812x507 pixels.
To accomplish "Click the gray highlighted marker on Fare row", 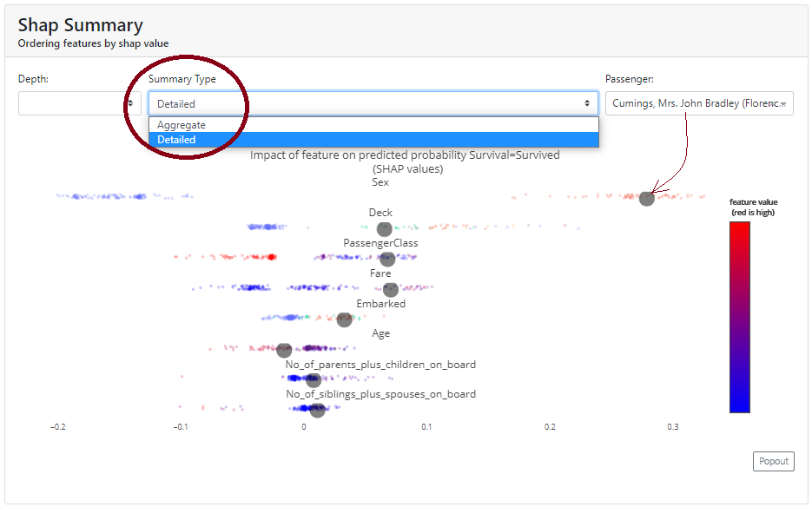I will tap(391, 289).
